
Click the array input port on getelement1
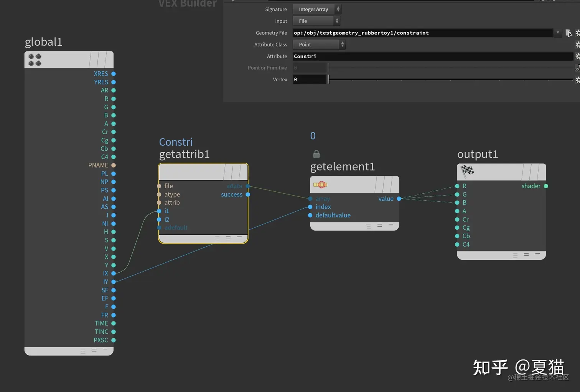click(x=310, y=199)
